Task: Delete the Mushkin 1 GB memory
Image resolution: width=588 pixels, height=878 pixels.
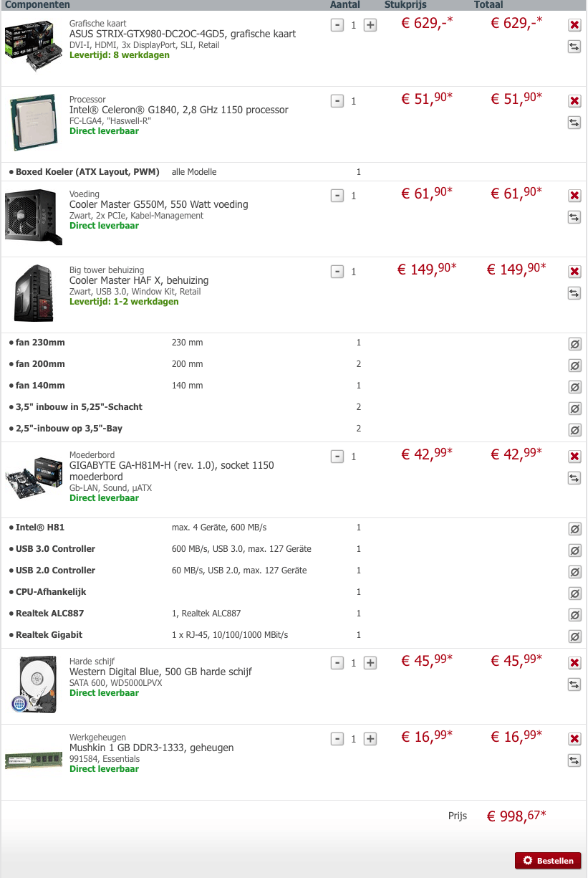Action: coord(574,739)
